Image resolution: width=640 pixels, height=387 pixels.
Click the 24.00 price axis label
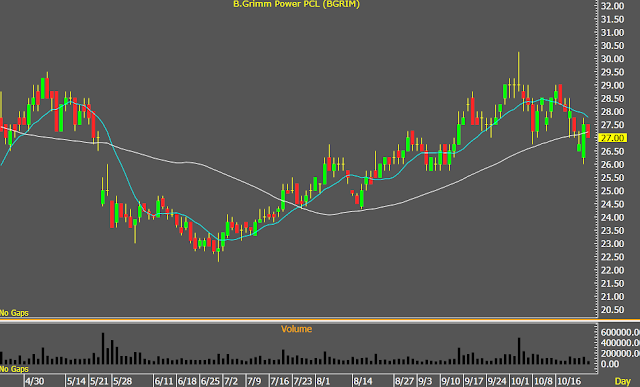(x=613, y=217)
